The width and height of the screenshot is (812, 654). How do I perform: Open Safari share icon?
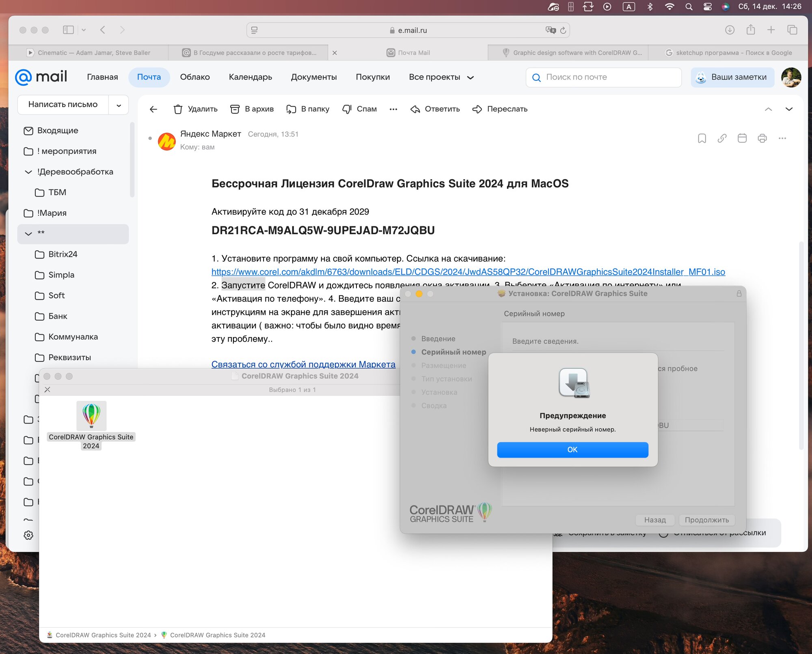coord(751,30)
